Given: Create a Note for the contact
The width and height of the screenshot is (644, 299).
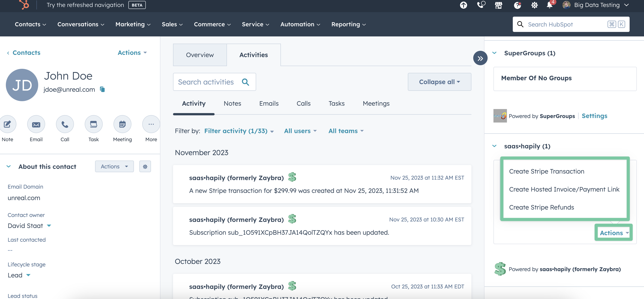Looking at the screenshot, I should pyautogui.click(x=7, y=124).
